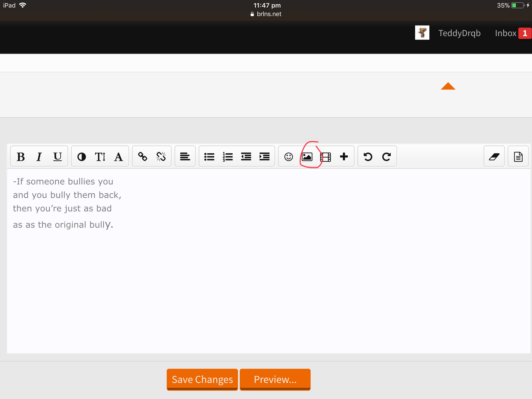532x399 pixels.
Task: Undo the last edit
Action: [x=368, y=157]
